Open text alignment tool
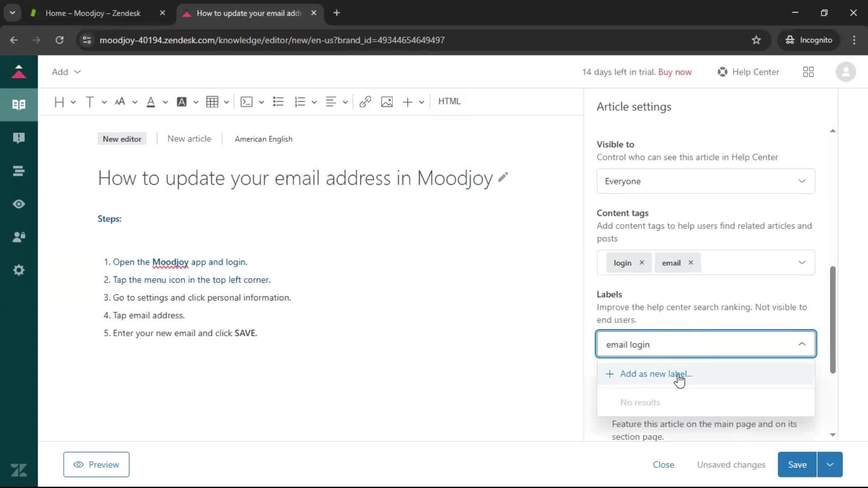 coord(331,102)
